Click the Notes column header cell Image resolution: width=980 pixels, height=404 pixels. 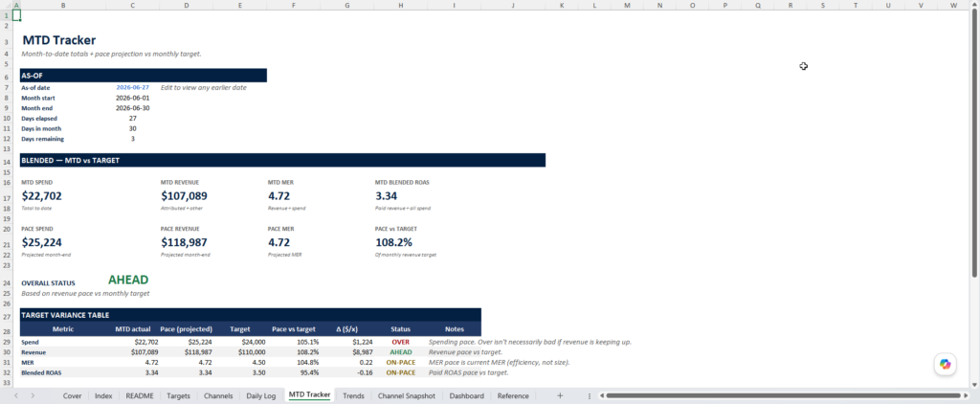click(x=455, y=329)
